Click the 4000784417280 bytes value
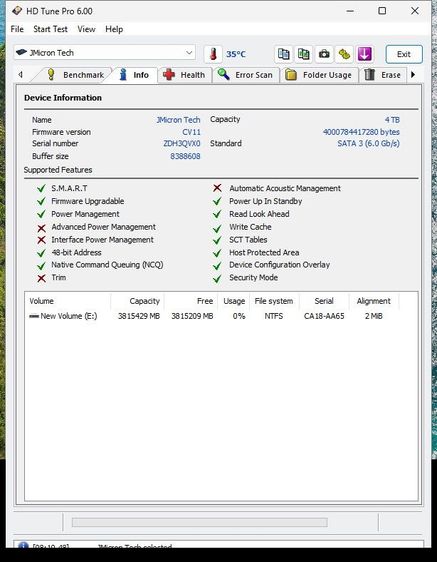 pyautogui.click(x=361, y=132)
